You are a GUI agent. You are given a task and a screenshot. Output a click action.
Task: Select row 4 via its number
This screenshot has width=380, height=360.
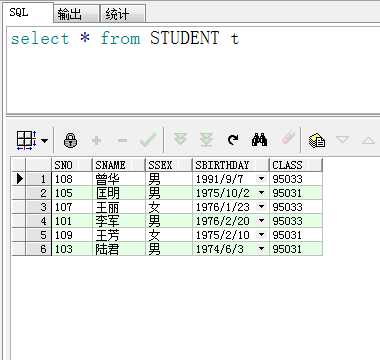click(38, 221)
